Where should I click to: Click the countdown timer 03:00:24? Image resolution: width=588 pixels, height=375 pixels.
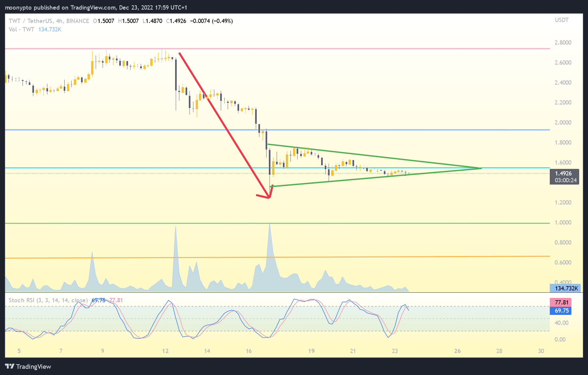(x=565, y=180)
